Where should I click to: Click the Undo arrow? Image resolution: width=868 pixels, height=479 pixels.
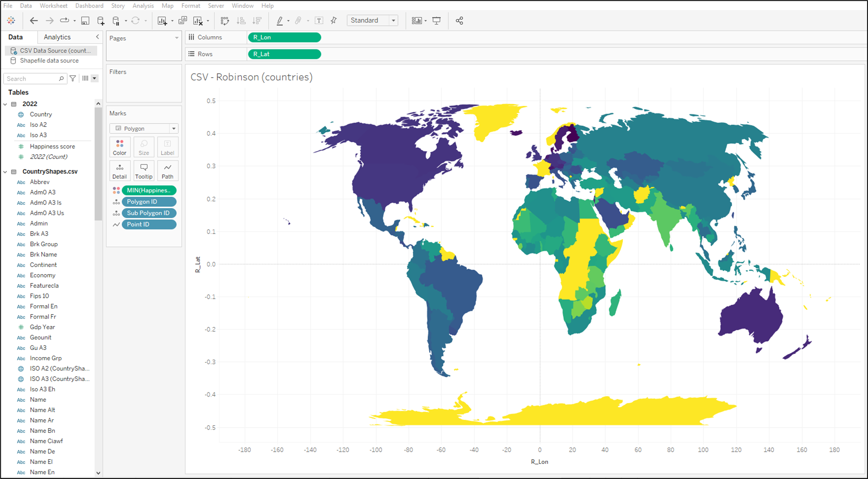click(x=34, y=20)
